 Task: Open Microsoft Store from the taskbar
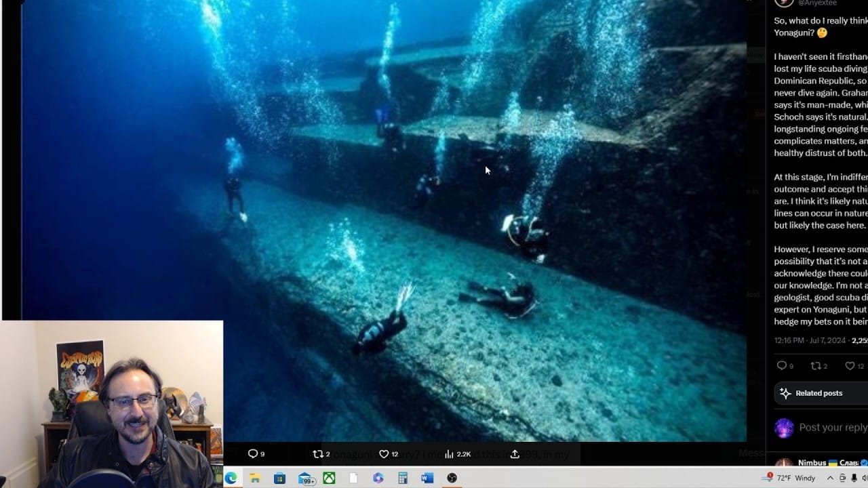279,478
